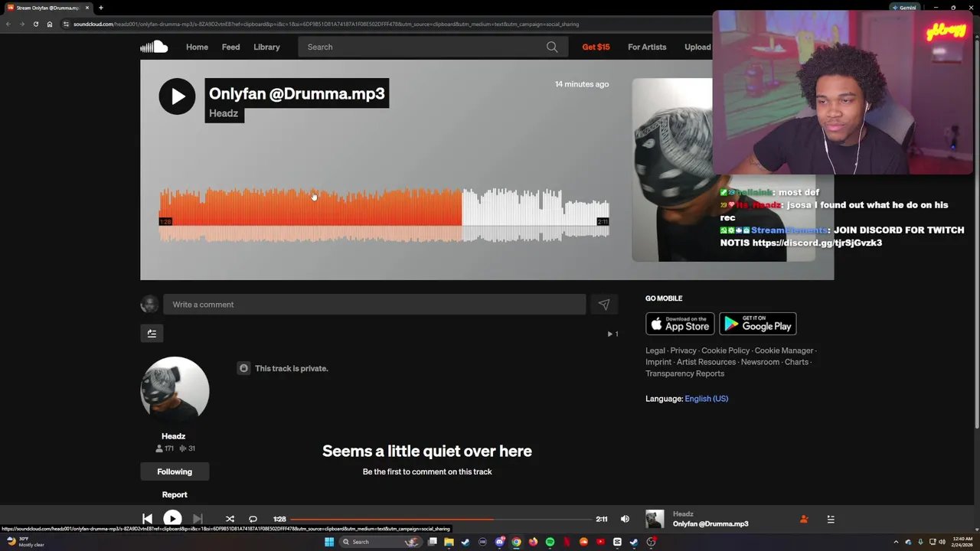This screenshot has width=980, height=551.
Task: Open the Imprint footer link
Action: (x=658, y=362)
